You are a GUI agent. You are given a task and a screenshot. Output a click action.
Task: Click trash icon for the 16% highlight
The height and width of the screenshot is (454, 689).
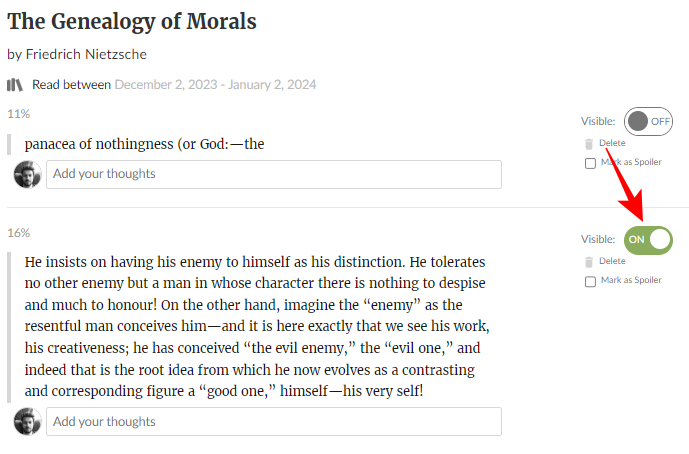(589, 262)
